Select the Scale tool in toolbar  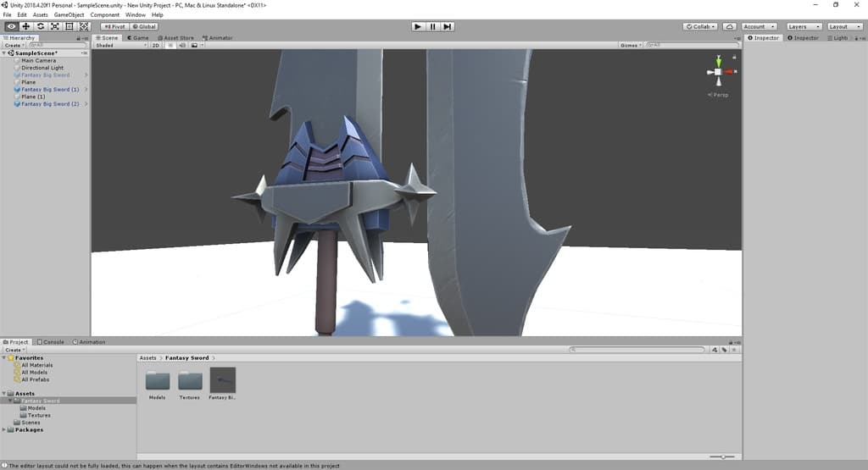click(54, 26)
